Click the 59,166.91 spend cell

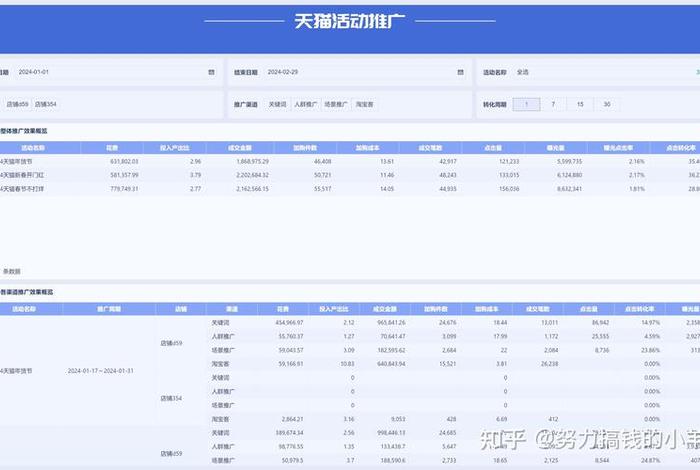(291, 364)
